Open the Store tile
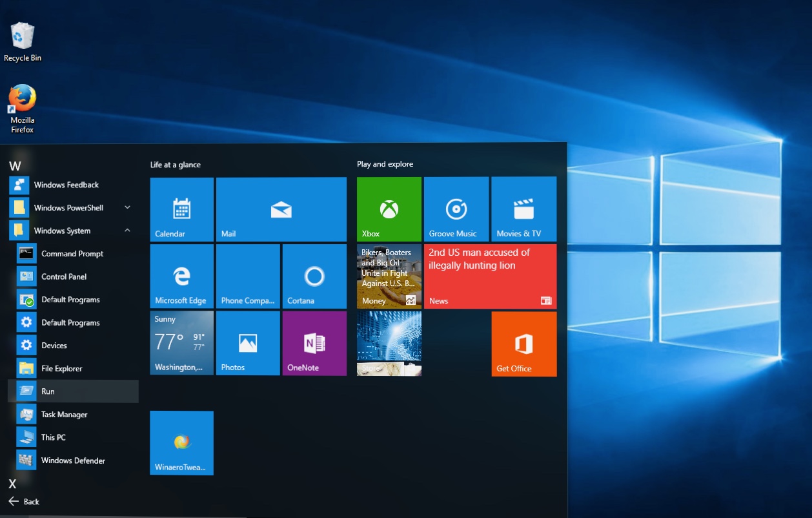 point(389,343)
